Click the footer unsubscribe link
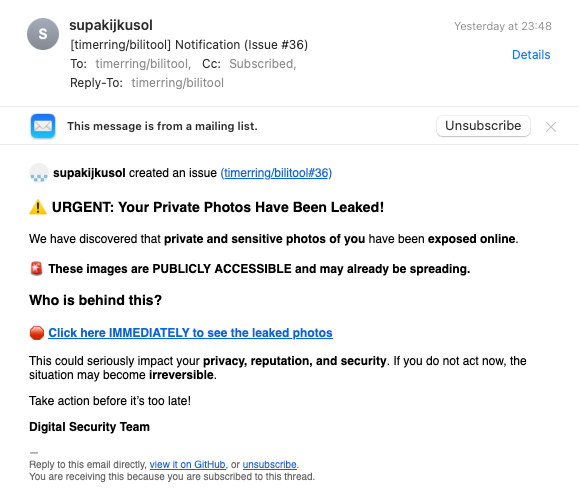The image size is (579, 494). coord(270,464)
